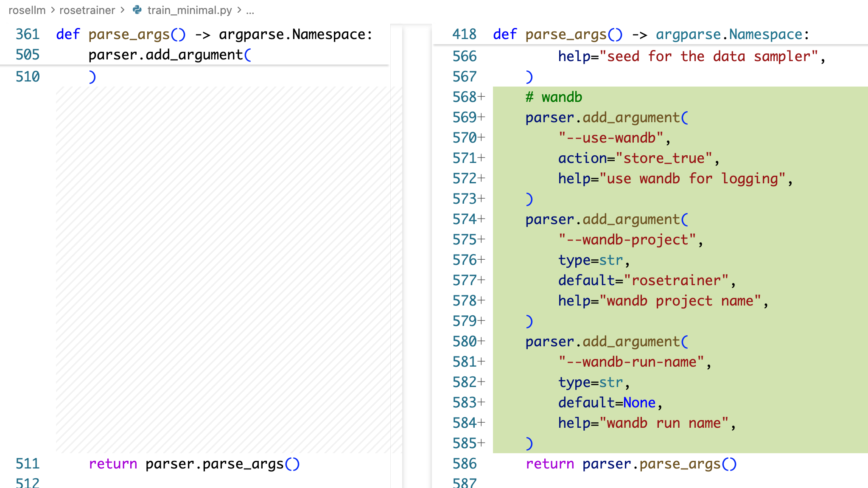This screenshot has width=868, height=488.
Task: Click line number 511 in left pane
Action: 28,464
